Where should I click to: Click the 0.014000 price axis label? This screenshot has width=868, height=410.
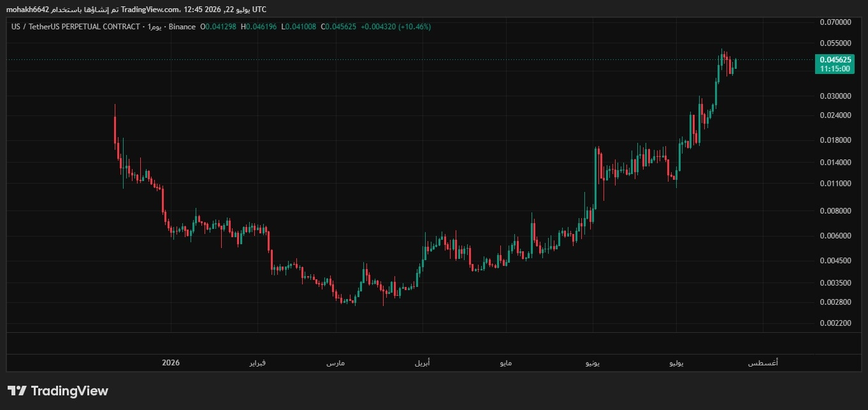coord(835,163)
